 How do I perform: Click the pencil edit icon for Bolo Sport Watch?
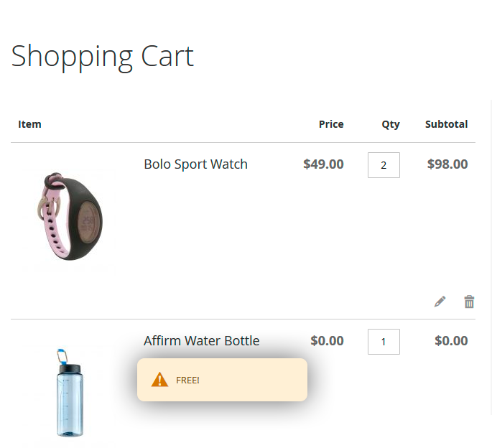[x=440, y=302]
